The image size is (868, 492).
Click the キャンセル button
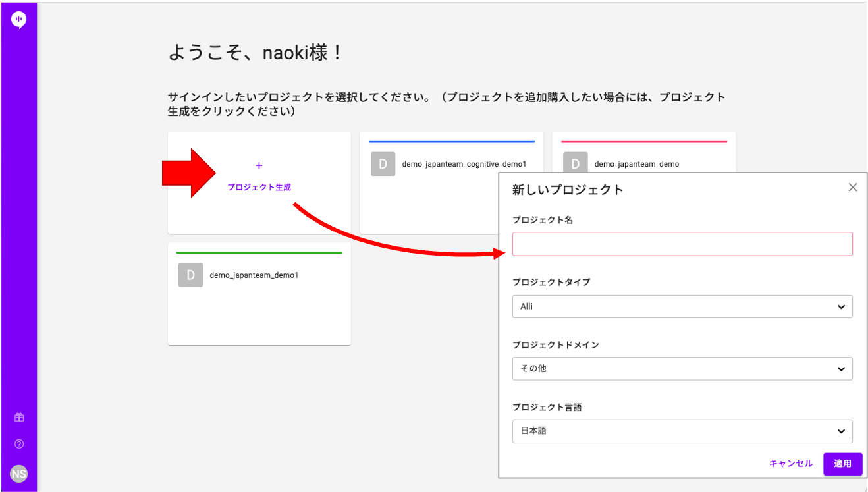791,464
